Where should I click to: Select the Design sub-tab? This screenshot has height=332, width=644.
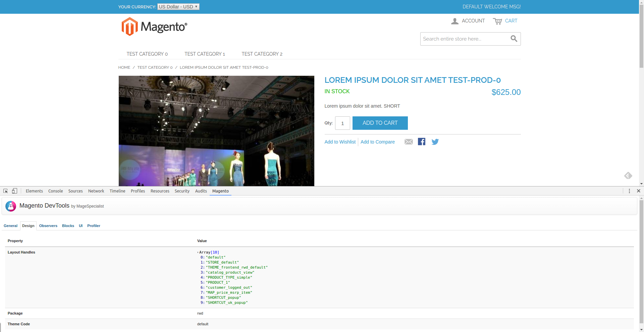click(x=28, y=226)
